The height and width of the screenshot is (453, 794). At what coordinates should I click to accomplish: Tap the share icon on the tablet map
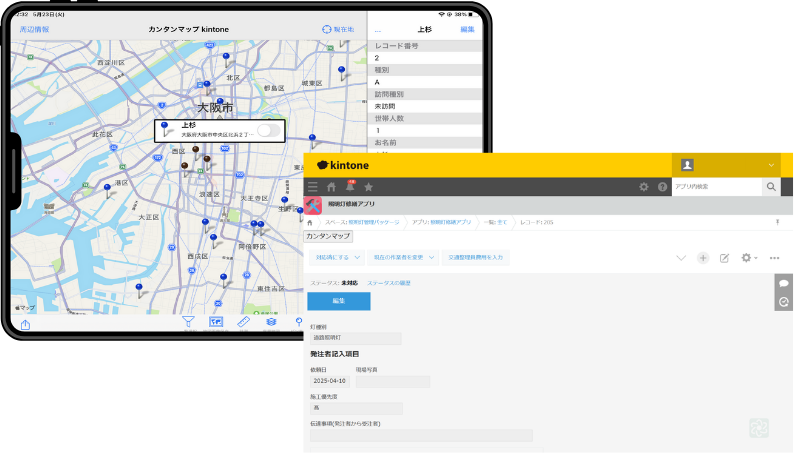click(x=25, y=324)
